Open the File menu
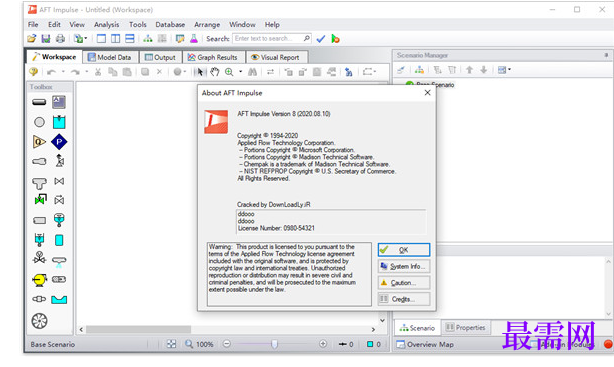Image resolution: width=614 pixels, height=367 pixels. tap(33, 24)
